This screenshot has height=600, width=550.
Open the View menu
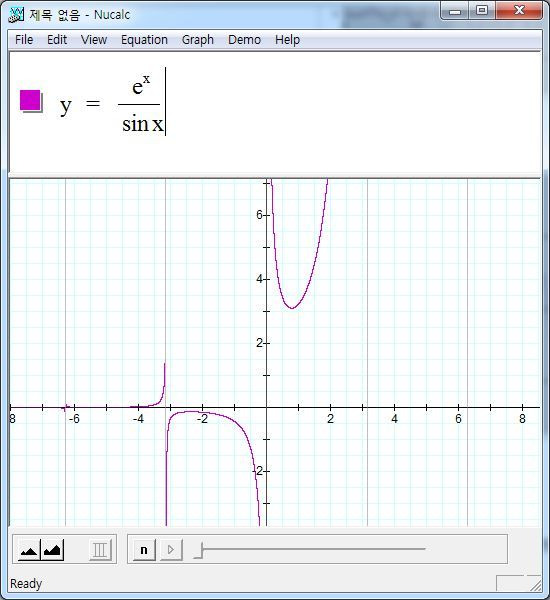click(94, 40)
